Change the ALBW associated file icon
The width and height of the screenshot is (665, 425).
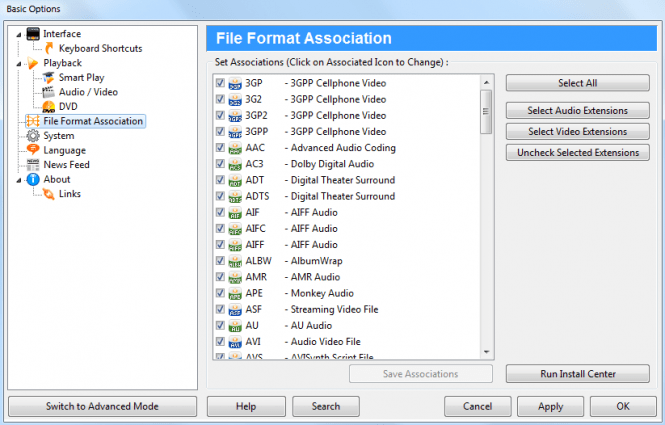tap(235, 261)
